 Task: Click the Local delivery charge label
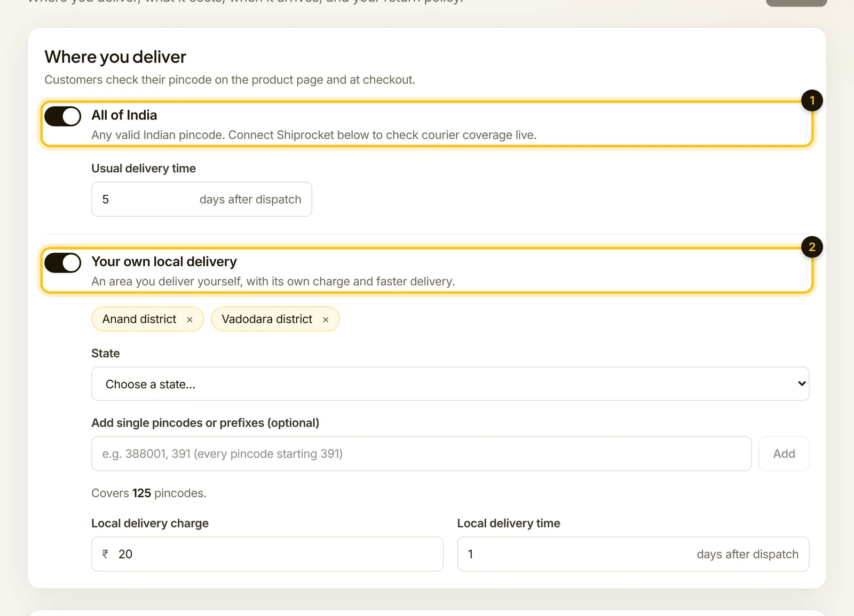point(150,523)
